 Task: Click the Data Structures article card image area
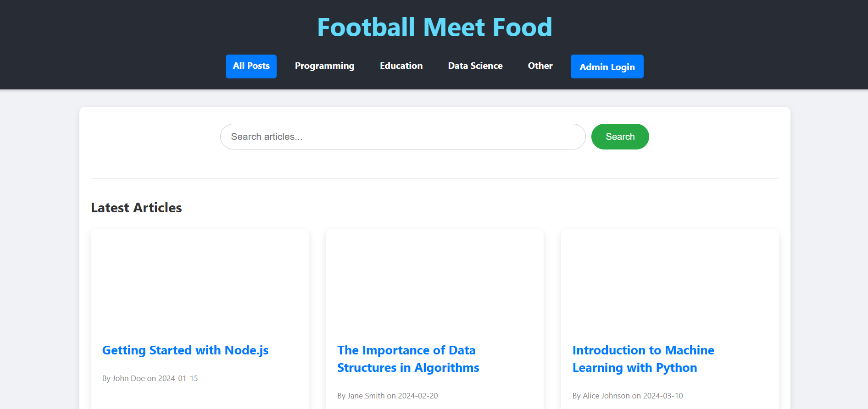click(x=434, y=280)
